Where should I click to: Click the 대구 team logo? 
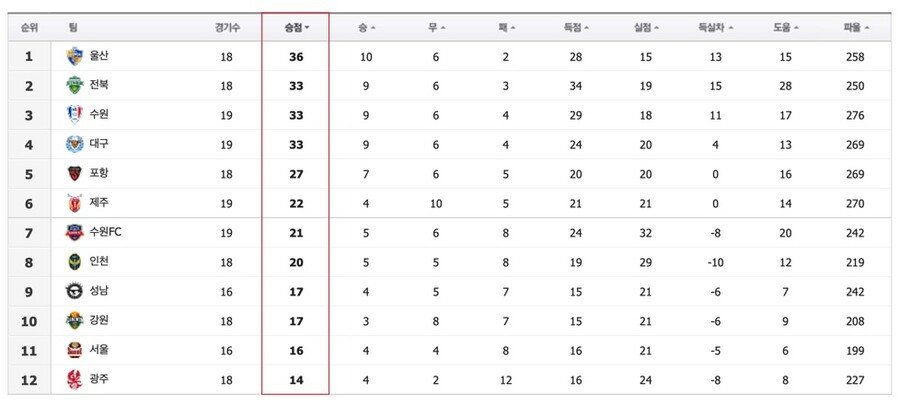pyautogui.click(x=75, y=144)
